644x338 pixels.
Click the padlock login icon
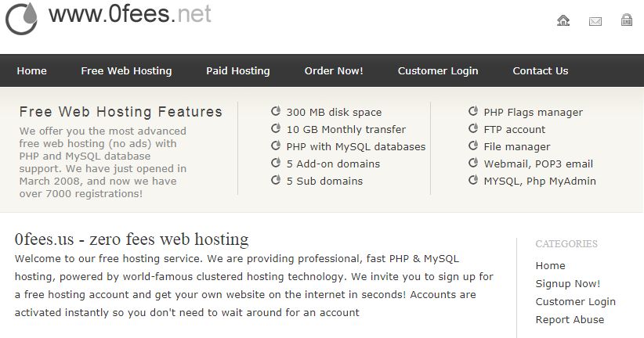626,20
